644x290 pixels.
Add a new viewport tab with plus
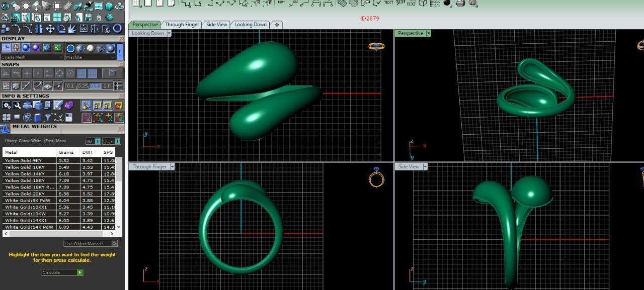click(277, 25)
